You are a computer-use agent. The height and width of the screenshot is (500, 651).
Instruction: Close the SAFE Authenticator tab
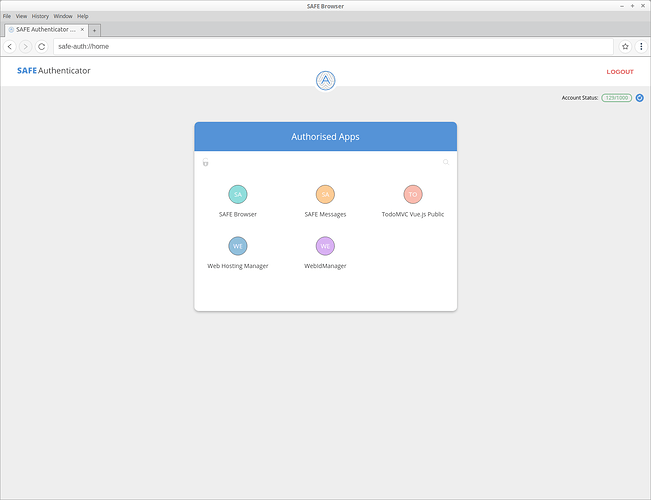82,29
